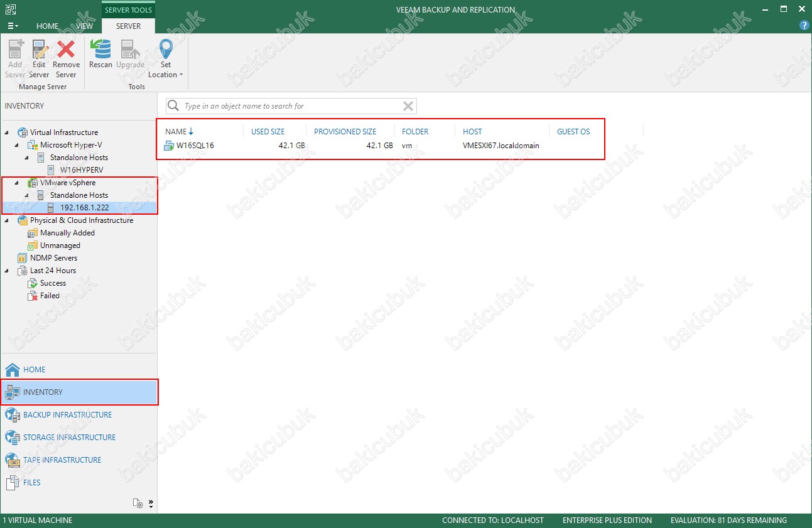Select the VMware vSphere tree item
Screen dimensions: 812x528
pos(68,183)
